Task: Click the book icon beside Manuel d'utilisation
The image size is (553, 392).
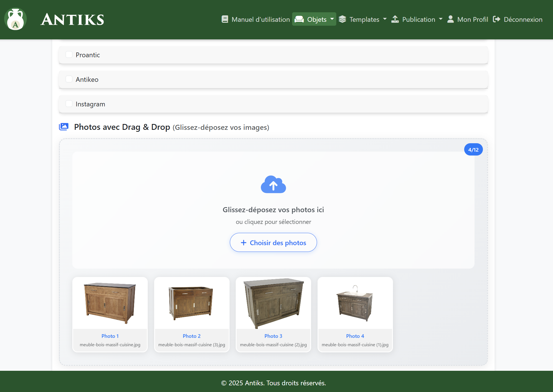Action: pos(225,19)
